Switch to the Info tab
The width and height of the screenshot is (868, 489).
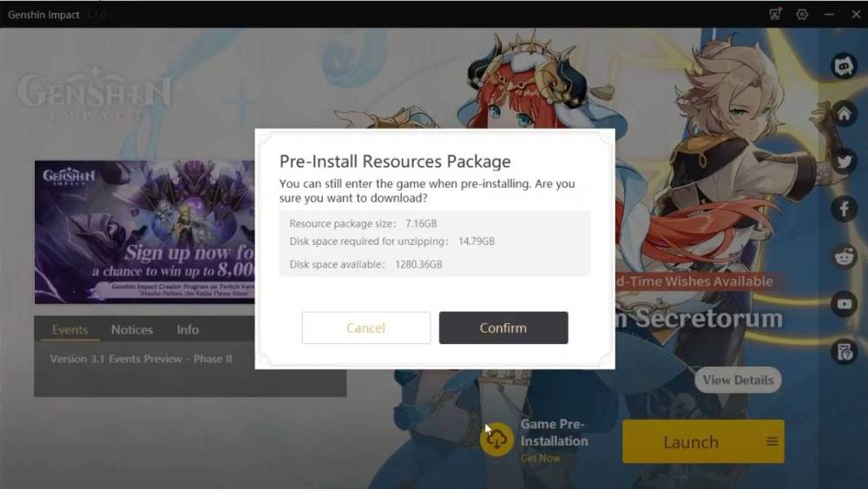(x=187, y=329)
